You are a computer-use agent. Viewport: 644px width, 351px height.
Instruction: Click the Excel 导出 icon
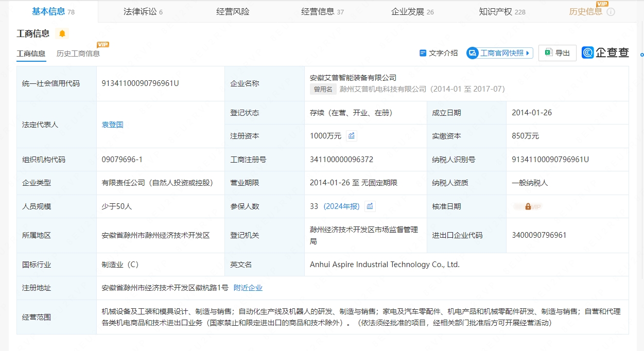549,53
